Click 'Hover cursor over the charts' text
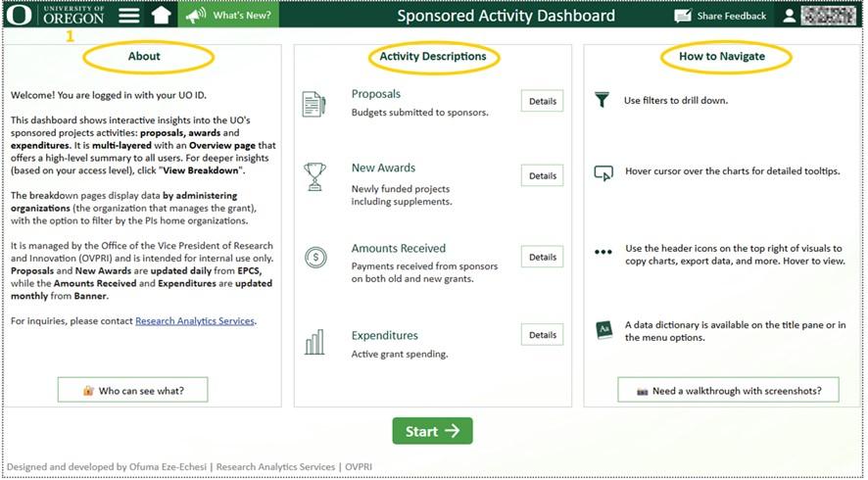Viewport: 868px width, 480px height. (x=733, y=171)
